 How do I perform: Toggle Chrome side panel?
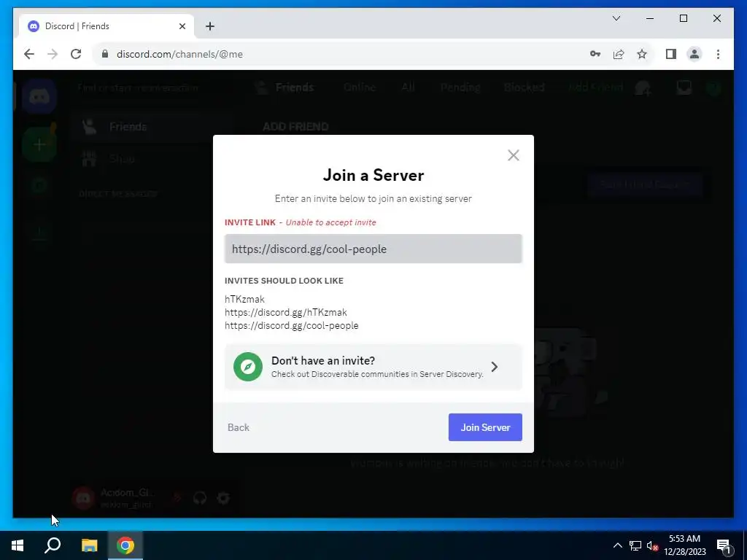tap(671, 54)
